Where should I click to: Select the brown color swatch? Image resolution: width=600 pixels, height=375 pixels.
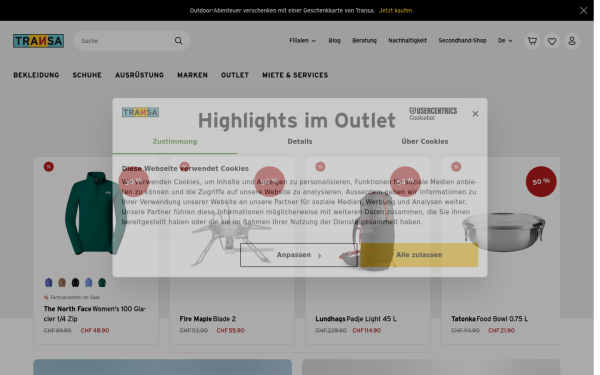62,283
